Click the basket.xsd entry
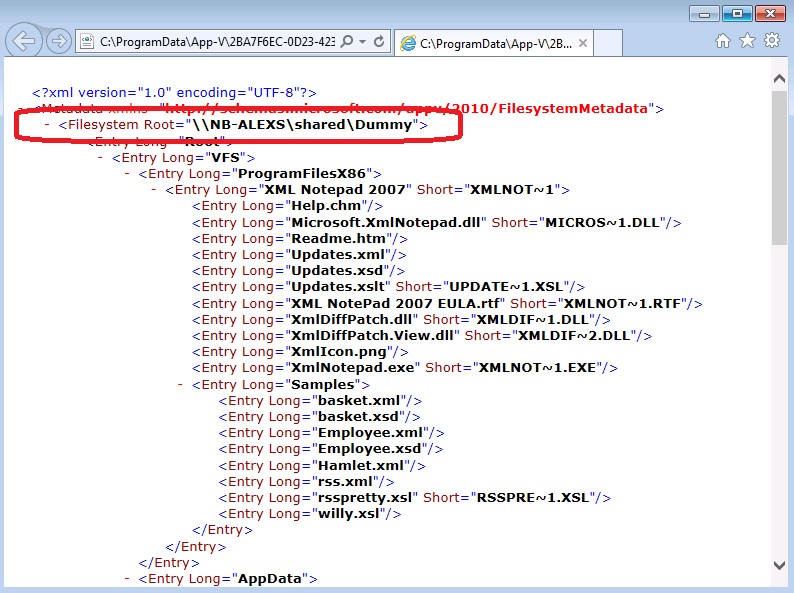 pyautogui.click(x=320, y=417)
